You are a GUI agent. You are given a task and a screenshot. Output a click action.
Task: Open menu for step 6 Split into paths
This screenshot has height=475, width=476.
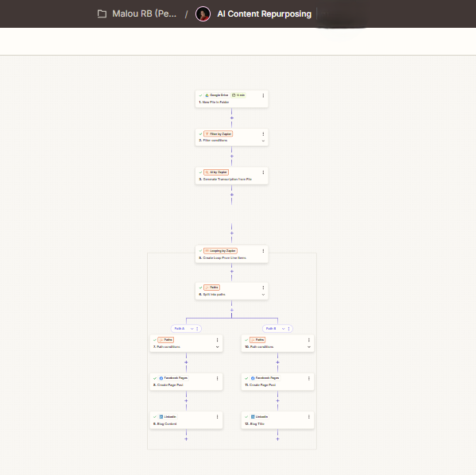pyautogui.click(x=263, y=287)
